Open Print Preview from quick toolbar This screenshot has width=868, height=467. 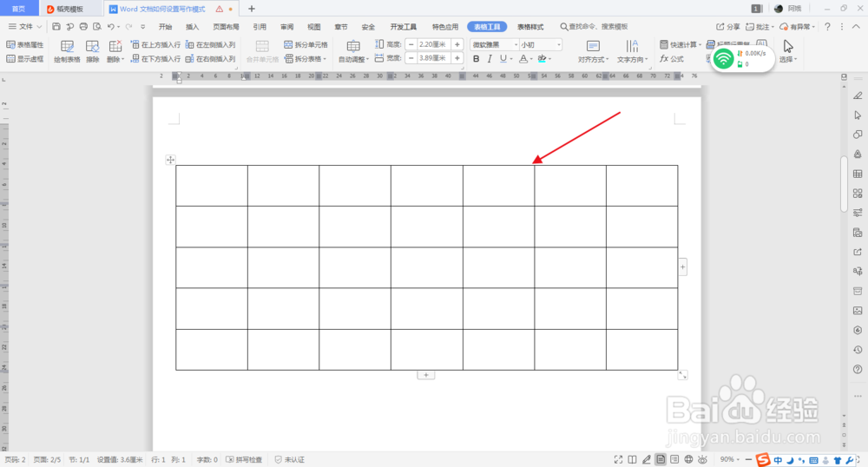97,27
